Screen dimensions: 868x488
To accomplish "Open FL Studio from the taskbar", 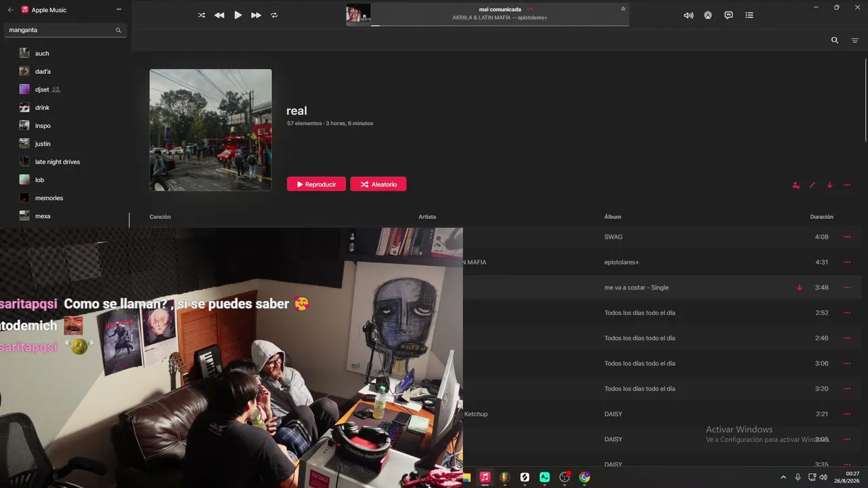I will pos(505,477).
